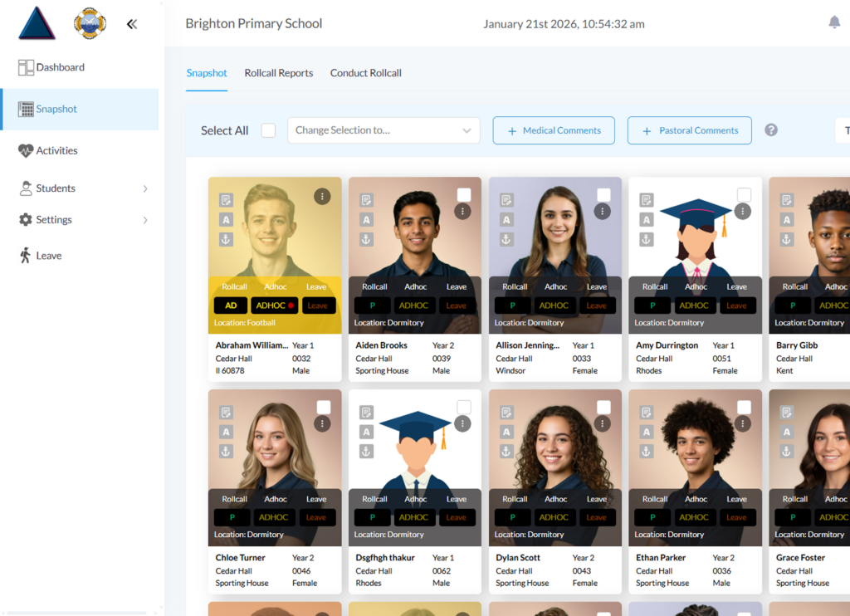850x616 pixels.
Task: Click the notes icon on Dylan Scott's card
Action: tap(506, 413)
